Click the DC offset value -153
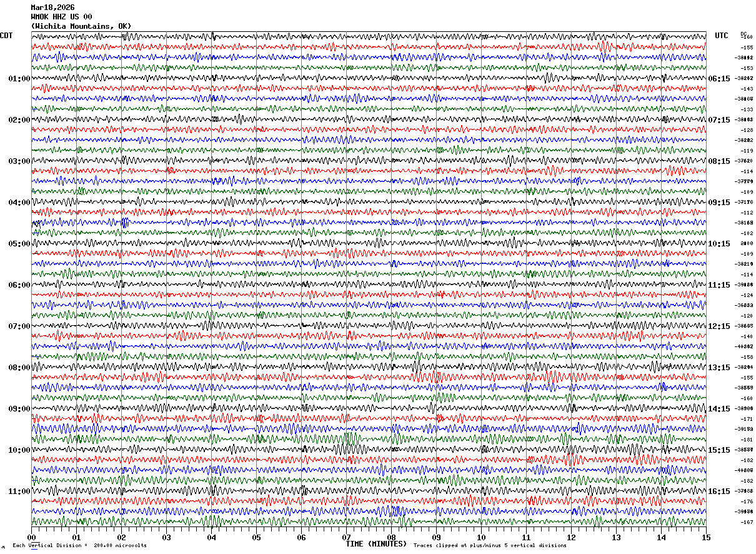The width and height of the screenshot is (756, 554). click(x=747, y=68)
